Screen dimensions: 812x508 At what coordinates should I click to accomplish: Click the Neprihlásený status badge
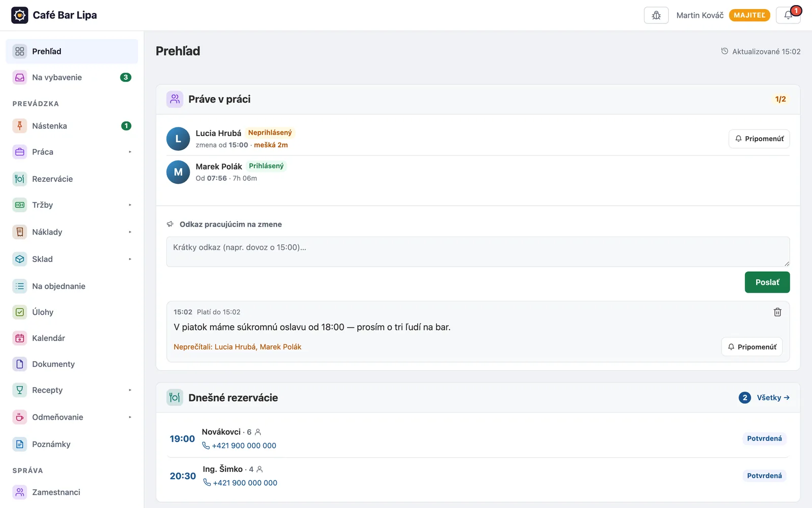tap(270, 133)
